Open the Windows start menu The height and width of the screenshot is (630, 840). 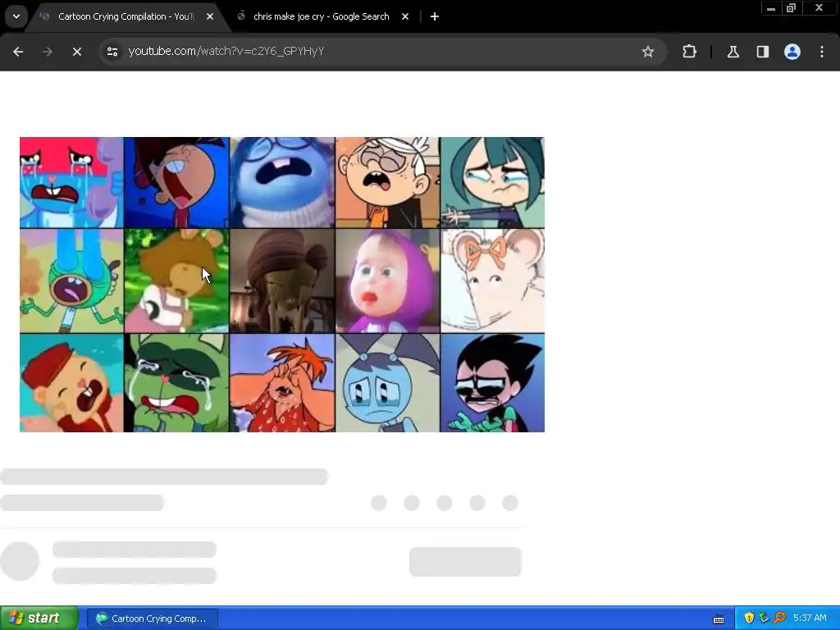[x=39, y=618]
